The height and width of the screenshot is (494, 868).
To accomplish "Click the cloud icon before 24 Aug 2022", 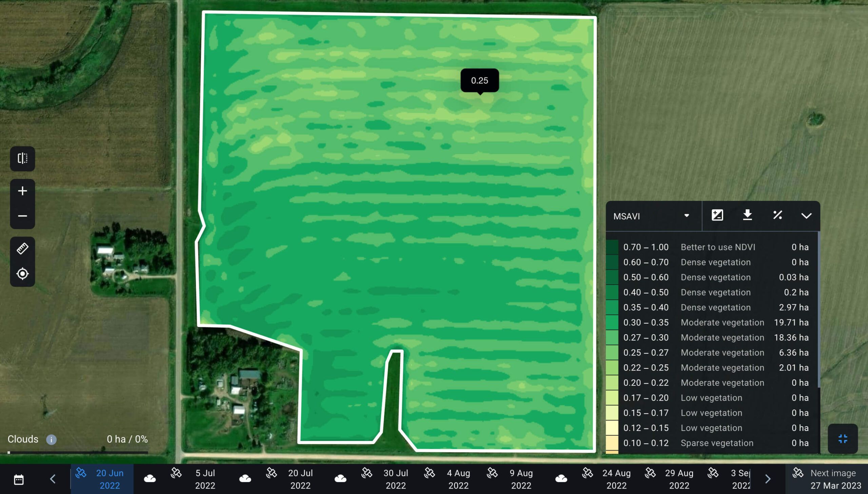I will pos(561,479).
